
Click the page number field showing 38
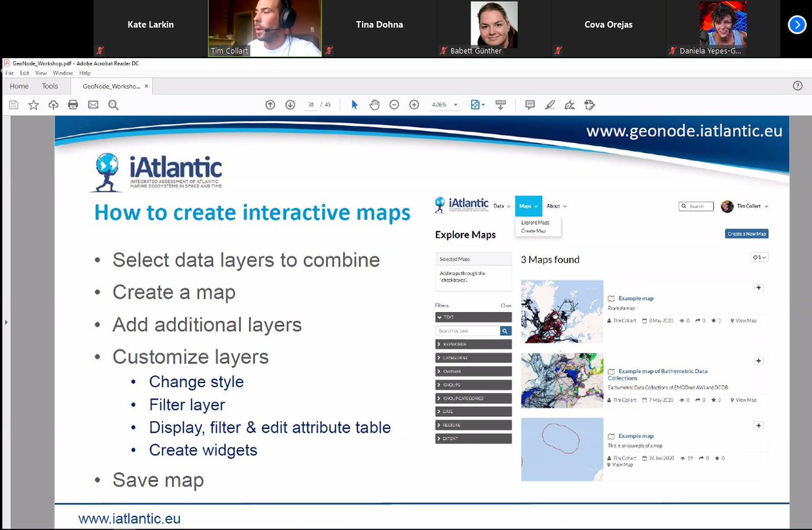click(311, 105)
